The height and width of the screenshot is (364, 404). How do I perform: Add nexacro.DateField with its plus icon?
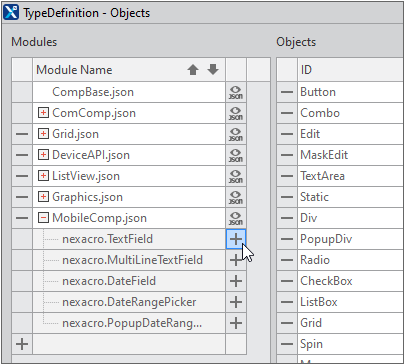[x=236, y=281]
